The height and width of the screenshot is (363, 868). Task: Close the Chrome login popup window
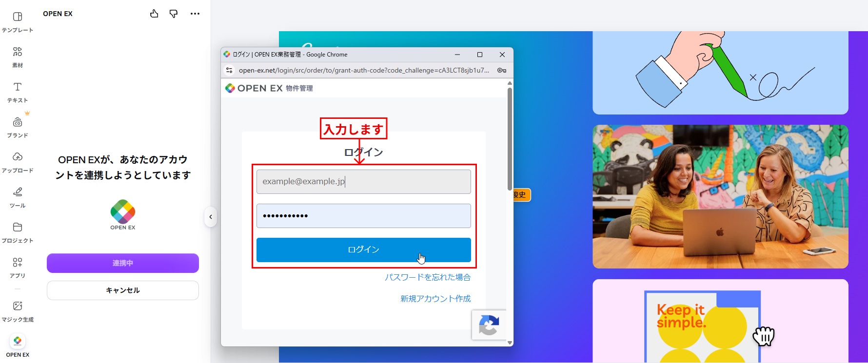(x=502, y=55)
